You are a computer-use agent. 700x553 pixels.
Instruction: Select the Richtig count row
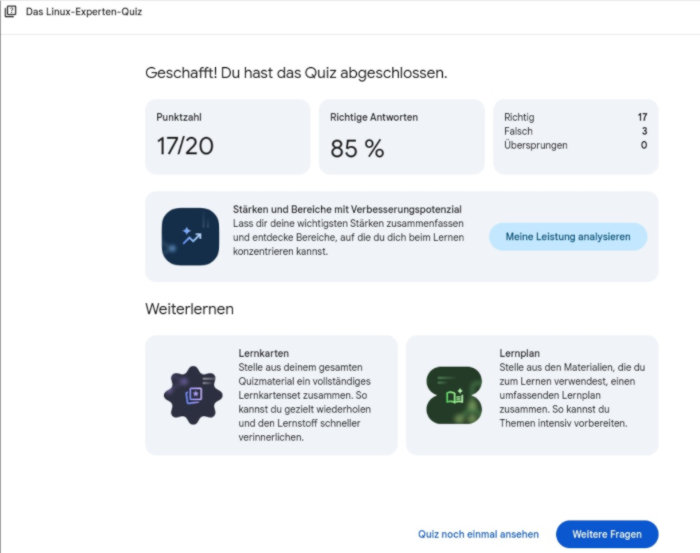(x=575, y=117)
